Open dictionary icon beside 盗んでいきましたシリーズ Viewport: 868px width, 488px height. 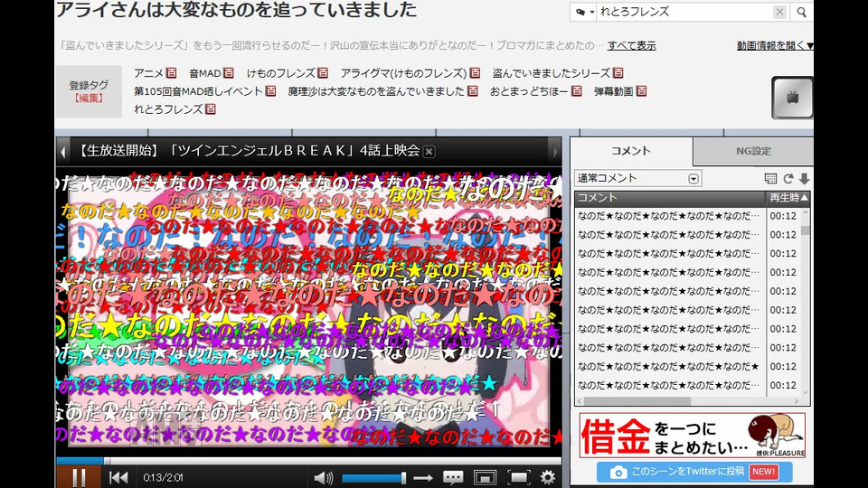618,73
